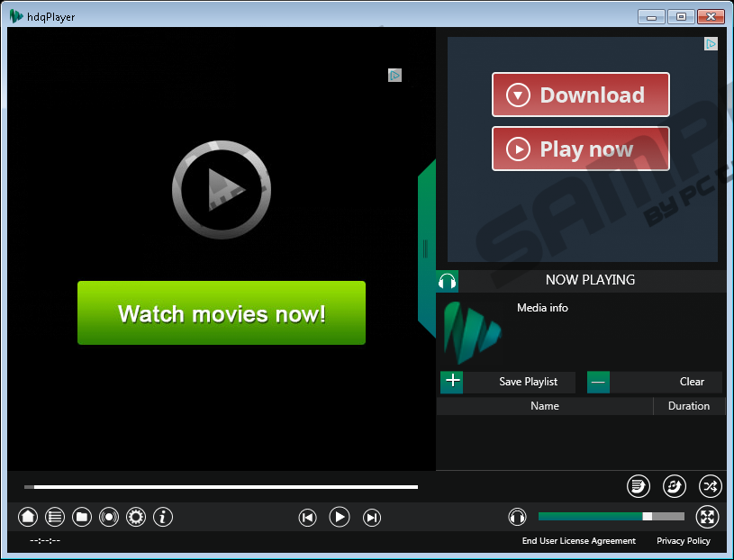This screenshot has width=734, height=560.
Task: Clear the playlist
Action: (691, 382)
